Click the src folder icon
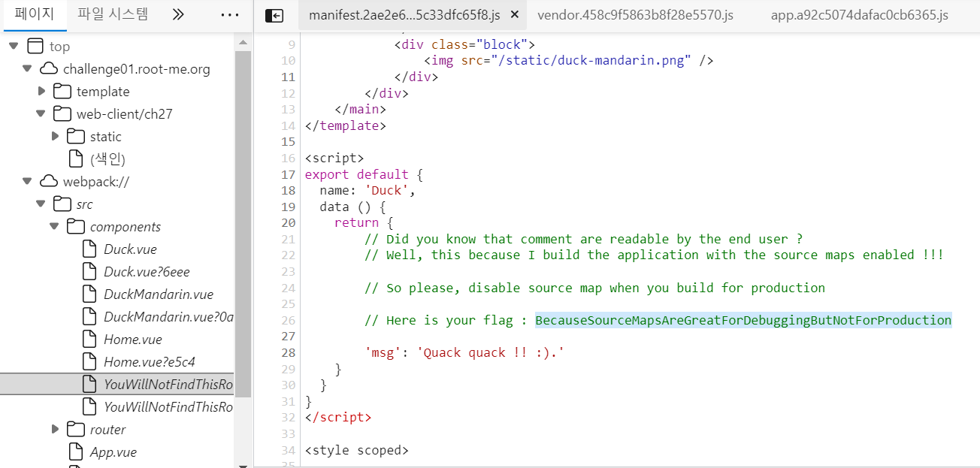980x468 pixels. pyautogui.click(x=62, y=204)
